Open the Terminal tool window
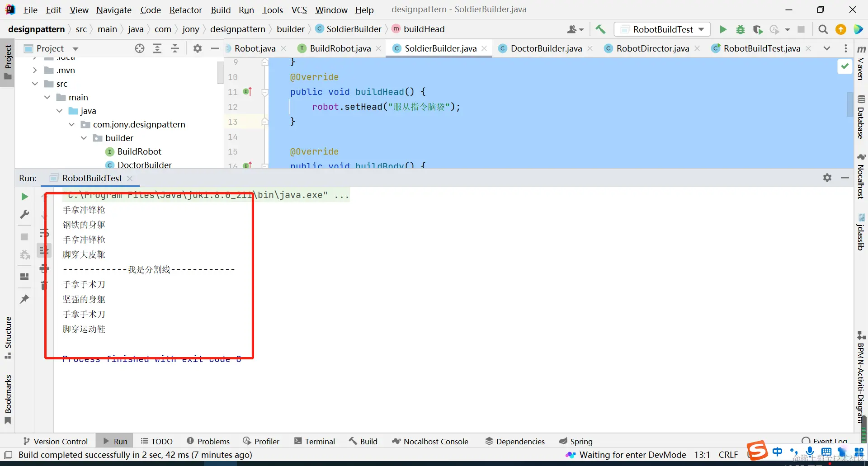Image resolution: width=868 pixels, height=466 pixels. 315,441
